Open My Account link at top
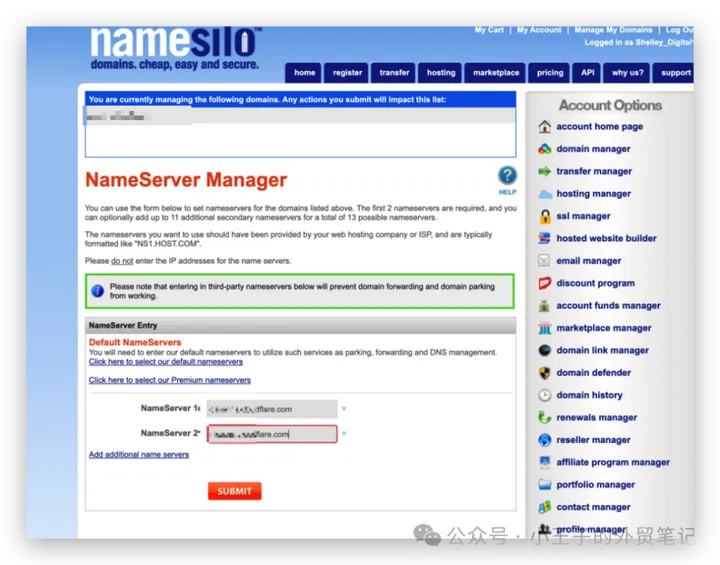 point(539,30)
